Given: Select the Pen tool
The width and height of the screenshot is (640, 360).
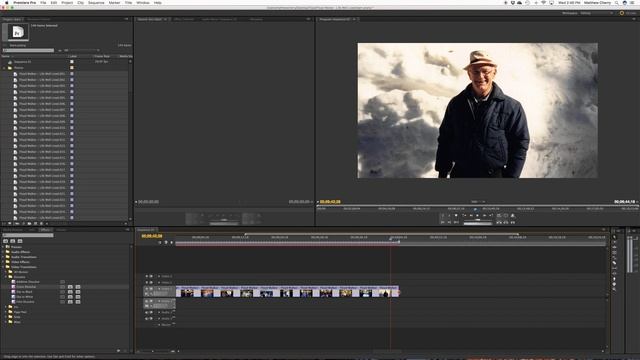Looking at the screenshot, I should (614, 279).
